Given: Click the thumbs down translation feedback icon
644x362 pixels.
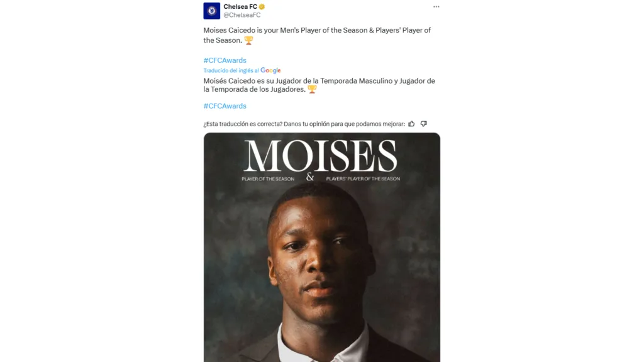Looking at the screenshot, I should tap(423, 124).
